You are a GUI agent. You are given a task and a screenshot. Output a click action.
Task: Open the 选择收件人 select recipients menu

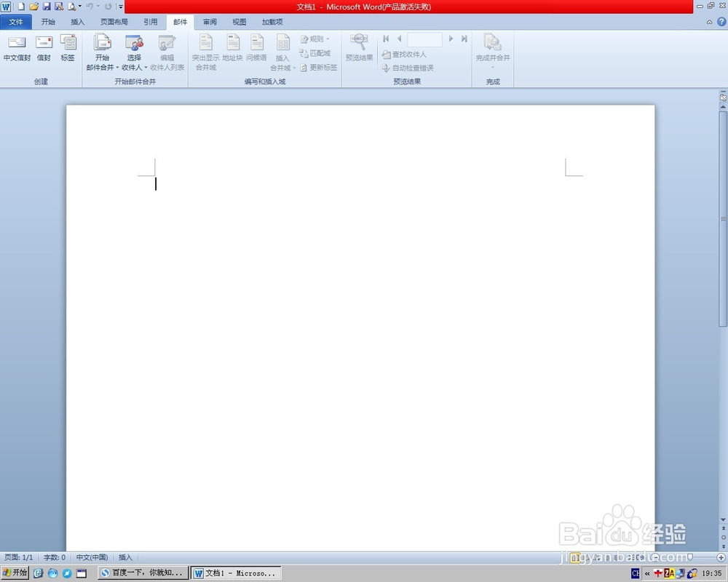(134, 52)
